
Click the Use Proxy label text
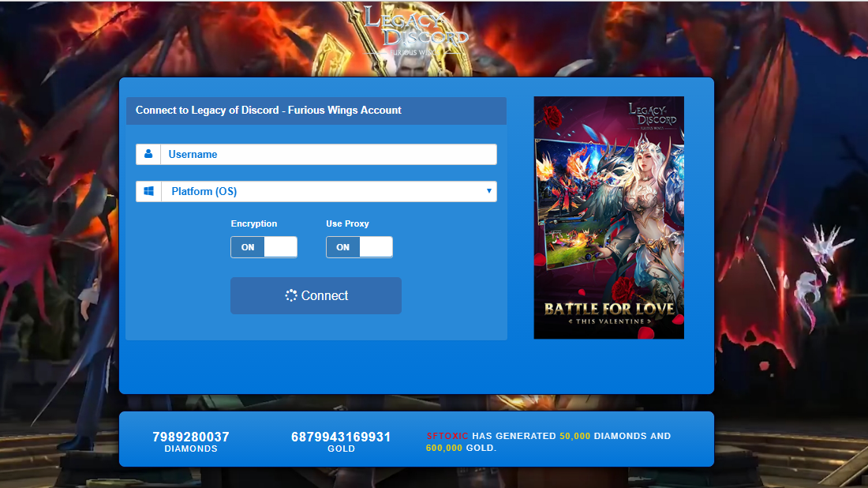347,223
